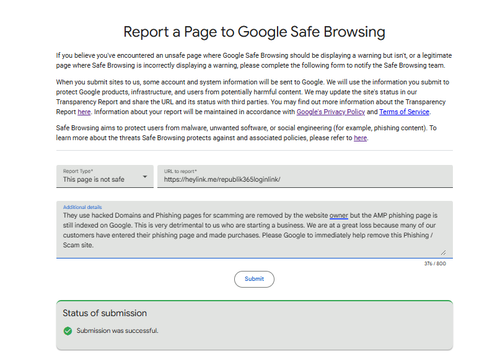Open the Terms of Service link
The height and width of the screenshot is (364, 500).
404,112
